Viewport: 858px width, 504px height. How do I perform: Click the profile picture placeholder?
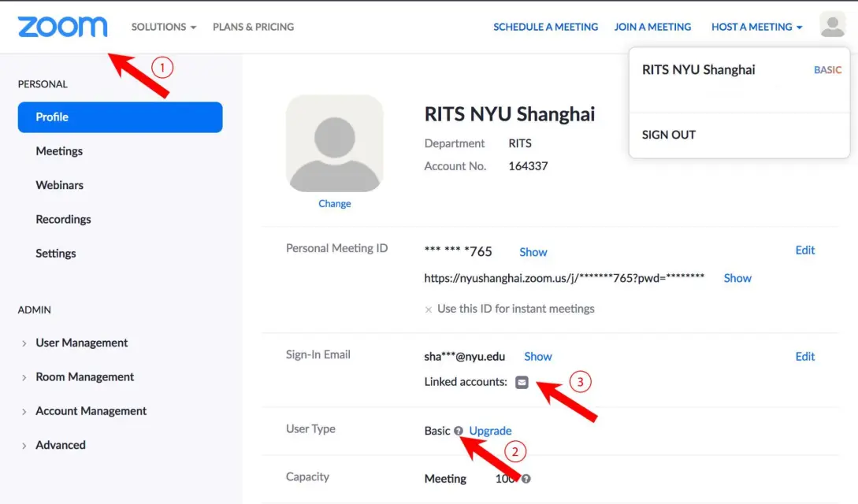click(334, 143)
